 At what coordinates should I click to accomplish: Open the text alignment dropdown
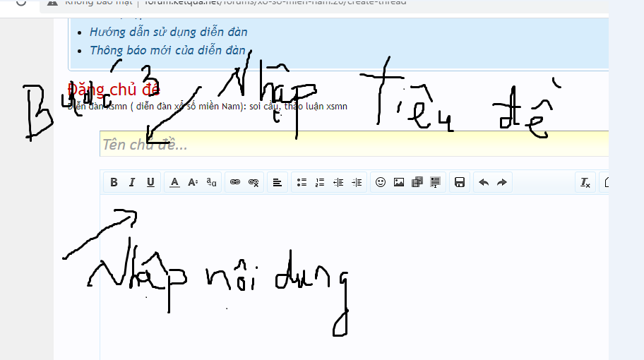pos(278,183)
